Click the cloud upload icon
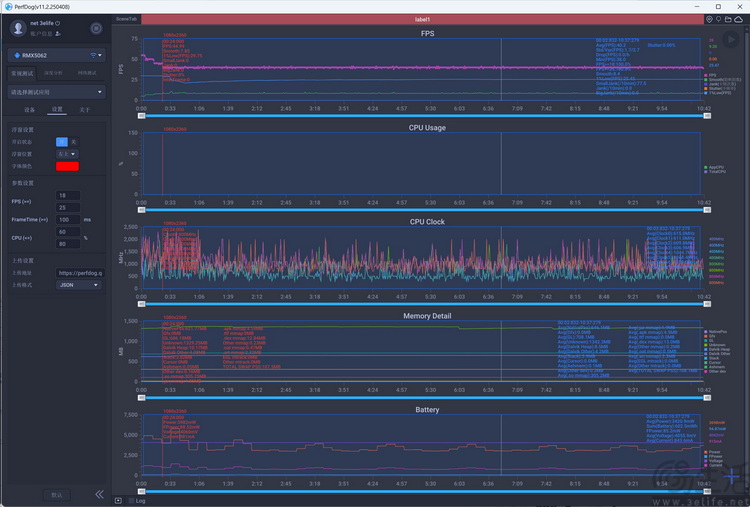Viewport: 750px width, 507px height. pos(739,20)
